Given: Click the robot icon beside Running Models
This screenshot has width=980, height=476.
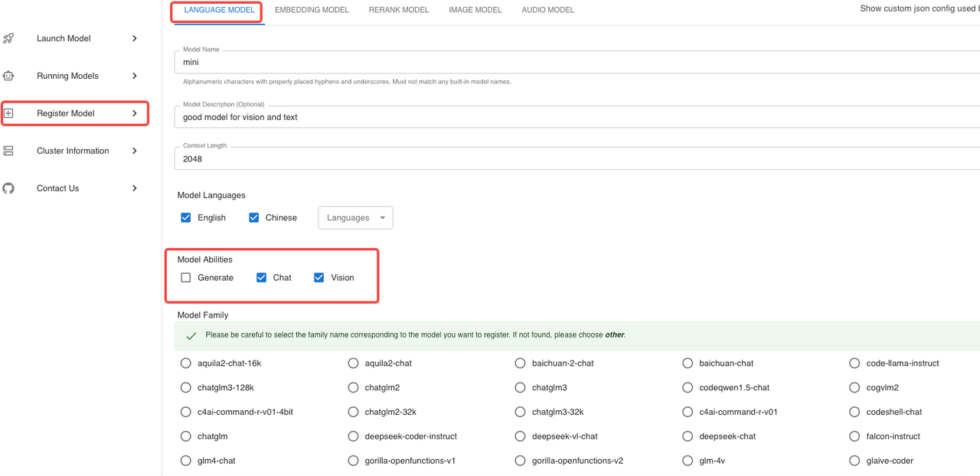Looking at the screenshot, I should tap(8, 76).
